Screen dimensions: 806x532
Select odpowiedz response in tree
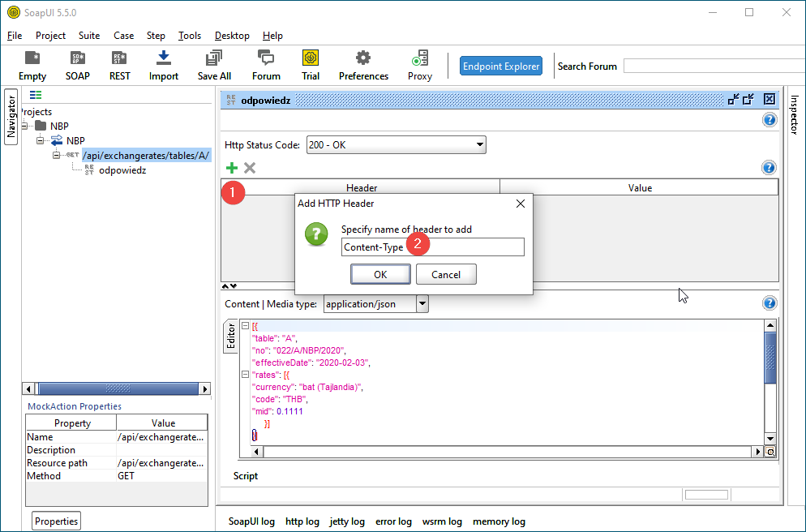pos(122,170)
